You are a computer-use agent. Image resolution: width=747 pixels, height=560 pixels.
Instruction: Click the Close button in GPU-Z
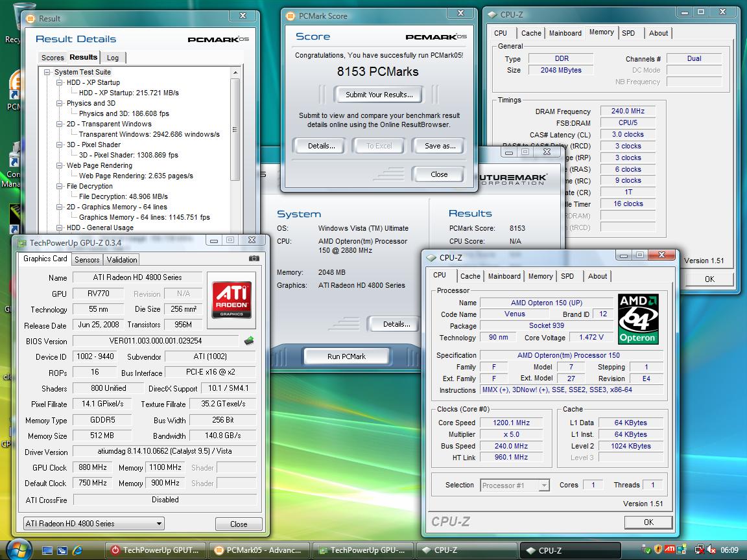pos(239,524)
